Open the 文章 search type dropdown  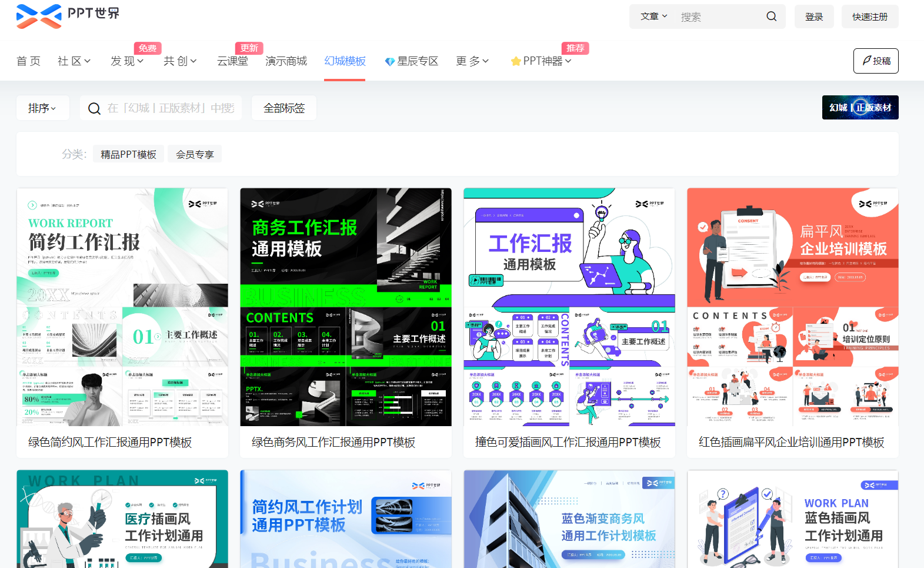(x=653, y=16)
